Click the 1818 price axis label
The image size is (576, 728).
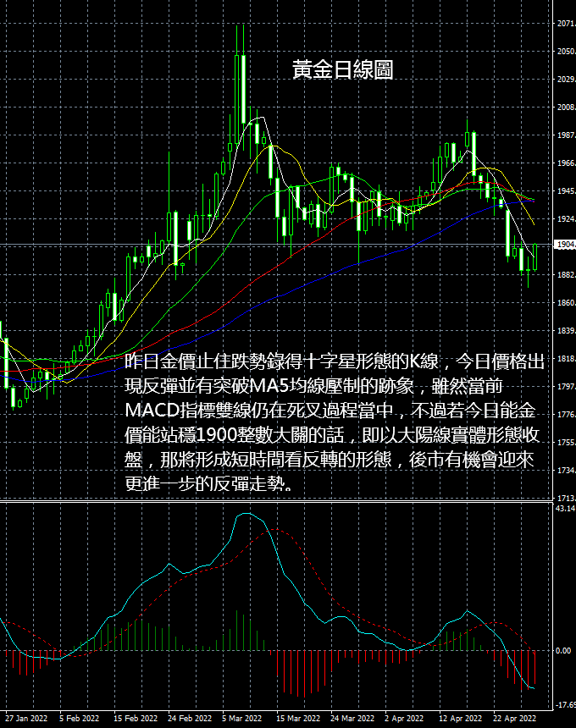point(566,358)
